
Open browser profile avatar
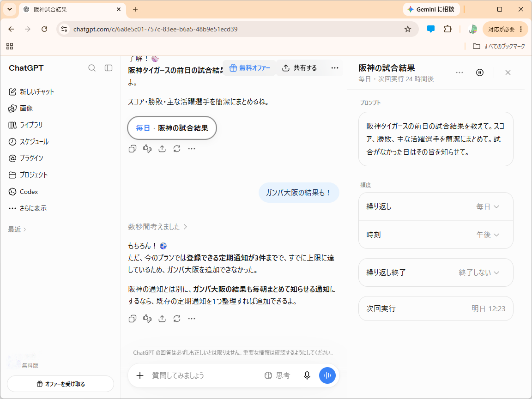point(473,29)
